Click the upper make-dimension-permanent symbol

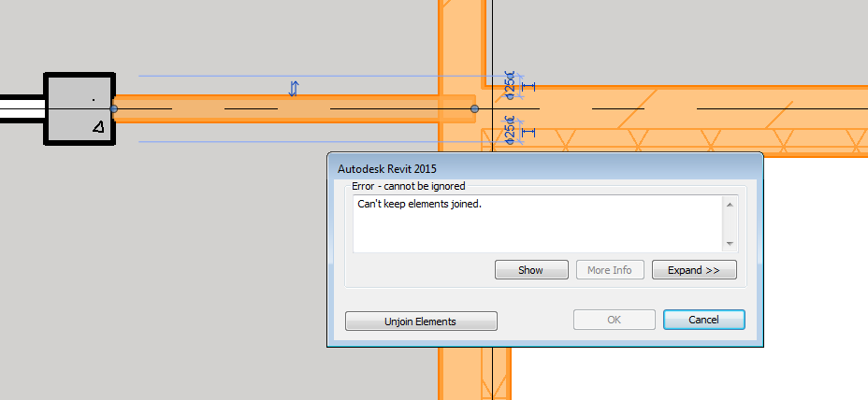point(528,87)
